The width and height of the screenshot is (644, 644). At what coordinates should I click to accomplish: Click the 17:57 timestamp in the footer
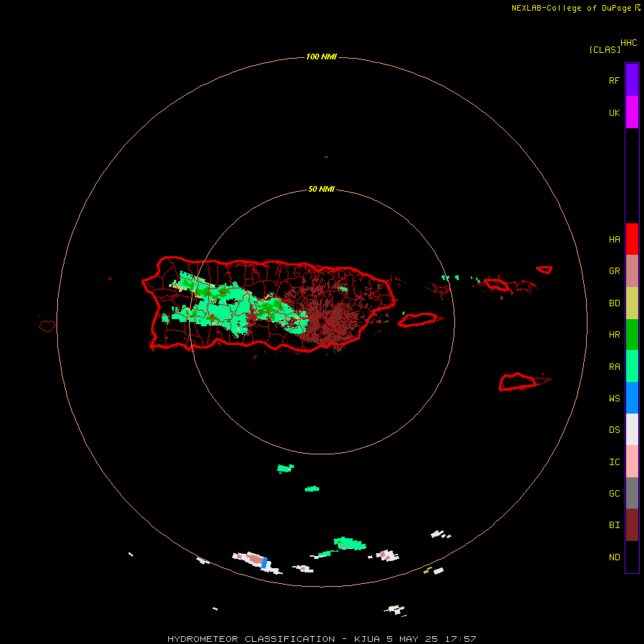(462, 639)
